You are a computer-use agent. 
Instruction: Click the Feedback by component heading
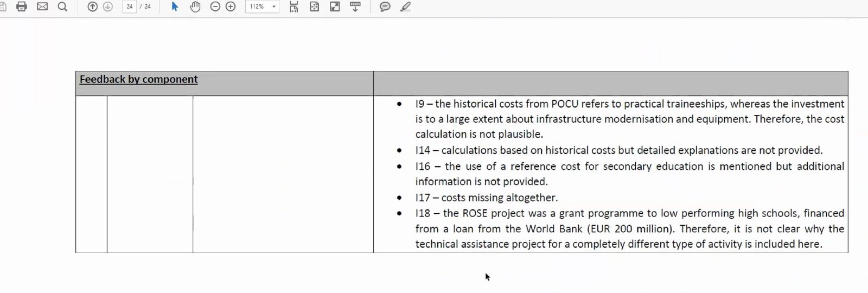pos(138,79)
